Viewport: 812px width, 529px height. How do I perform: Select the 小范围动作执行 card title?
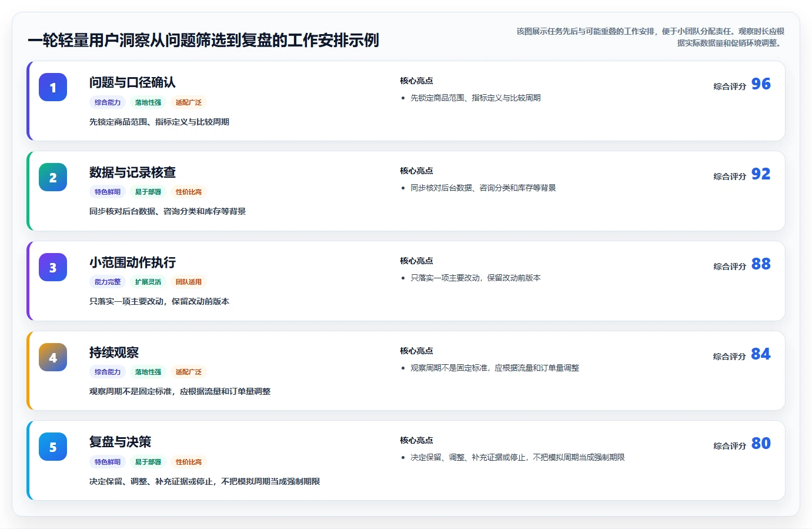coord(132,262)
